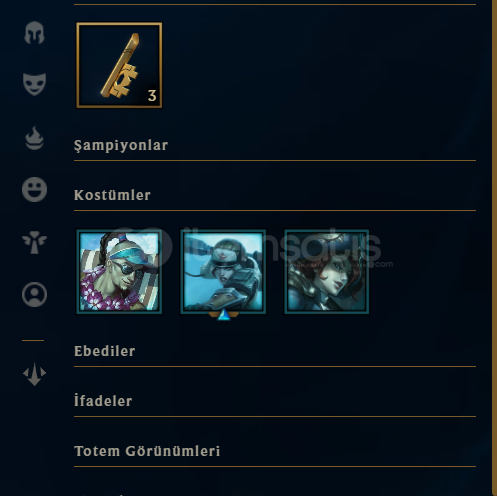Open the İfadeler section
Viewport: 497px width, 496px height.
pyautogui.click(x=103, y=400)
